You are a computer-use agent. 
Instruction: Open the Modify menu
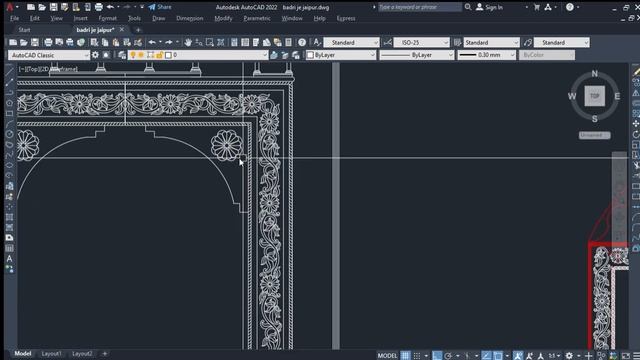[x=223, y=18]
